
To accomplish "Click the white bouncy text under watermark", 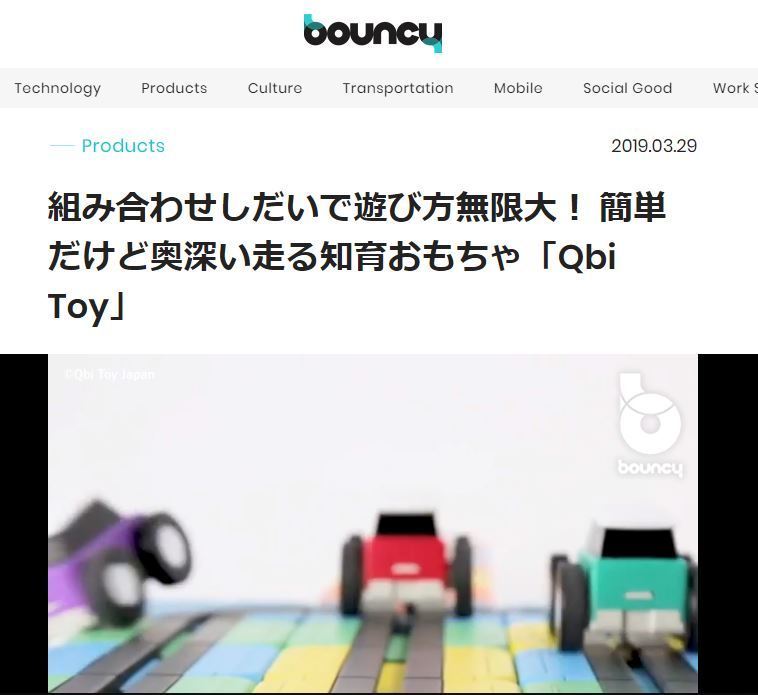I will point(650,468).
